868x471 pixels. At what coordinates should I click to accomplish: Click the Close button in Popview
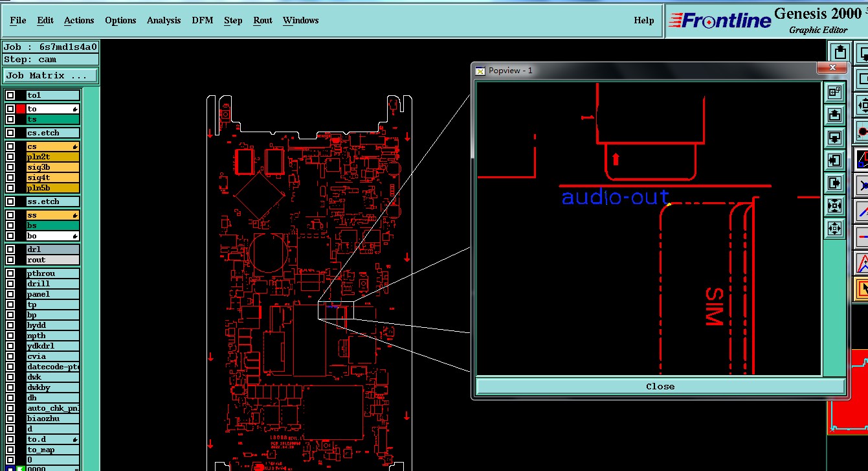(x=660, y=386)
